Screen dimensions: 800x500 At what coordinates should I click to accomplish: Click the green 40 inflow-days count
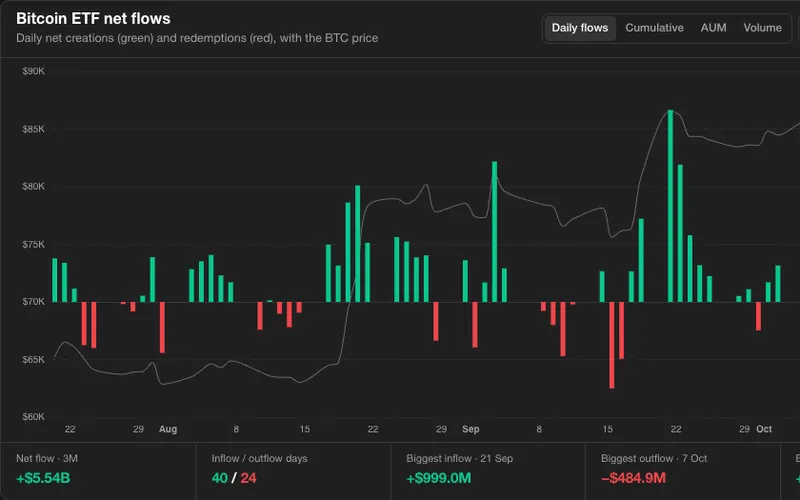point(219,478)
